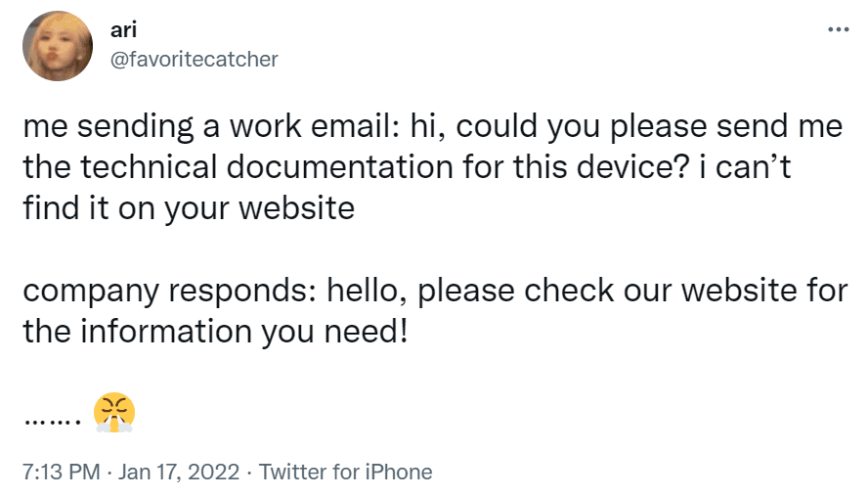Image resolution: width=868 pixels, height=497 pixels.
Task: Click the word "hello," in the reply
Action: click(x=367, y=291)
